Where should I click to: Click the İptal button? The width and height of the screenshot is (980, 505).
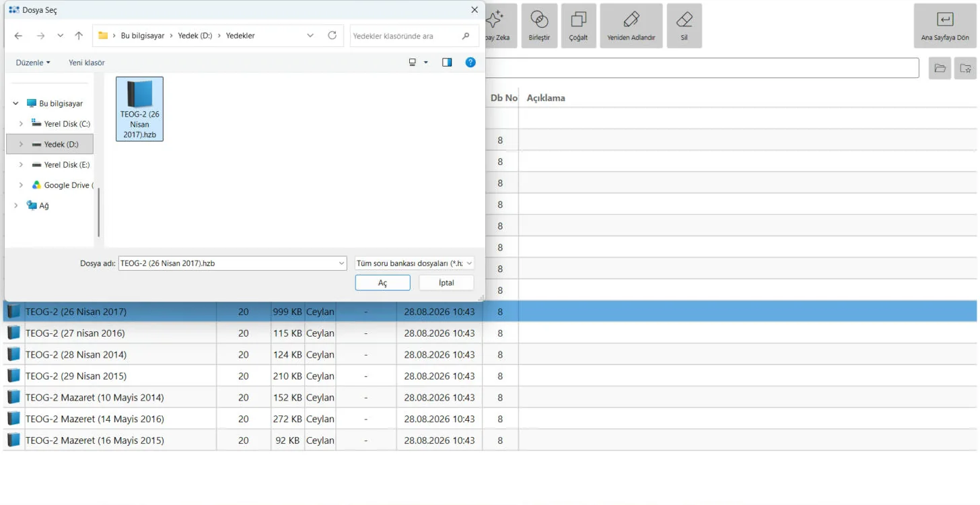[x=446, y=283]
